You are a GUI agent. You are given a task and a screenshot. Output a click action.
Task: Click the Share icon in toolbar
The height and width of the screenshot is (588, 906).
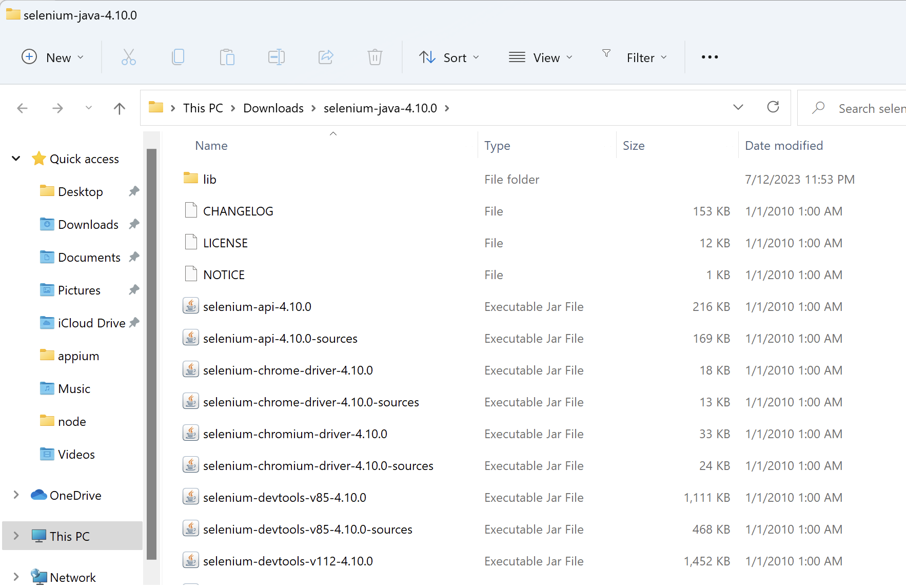pyautogui.click(x=326, y=57)
